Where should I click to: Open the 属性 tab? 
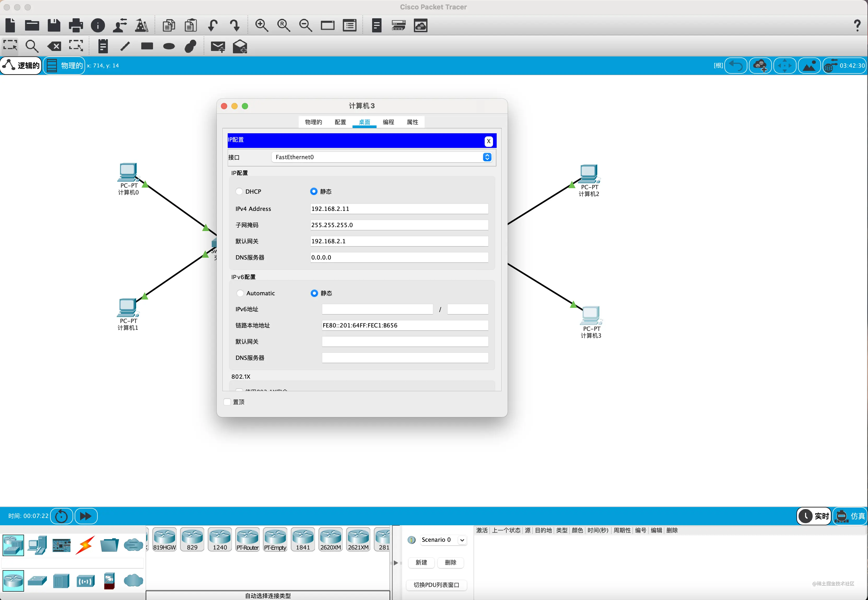(412, 122)
